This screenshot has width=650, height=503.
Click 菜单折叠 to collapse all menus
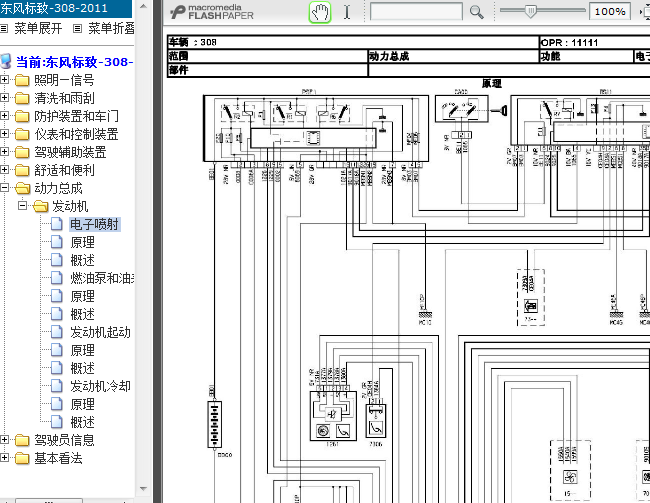(111, 28)
